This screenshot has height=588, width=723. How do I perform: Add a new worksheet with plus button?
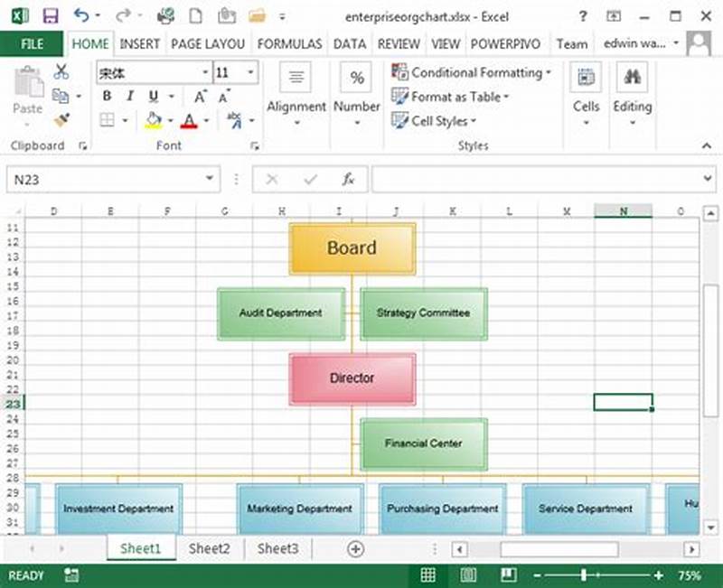[356, 548]
